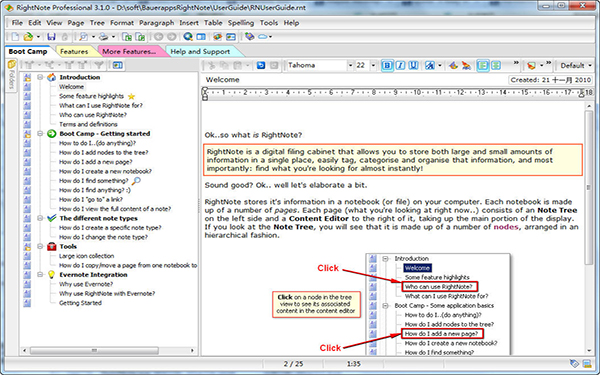This screenshot has width=600, height=375.
Task: Switch to the More Features... tab
Action: [x=129, y=51]
